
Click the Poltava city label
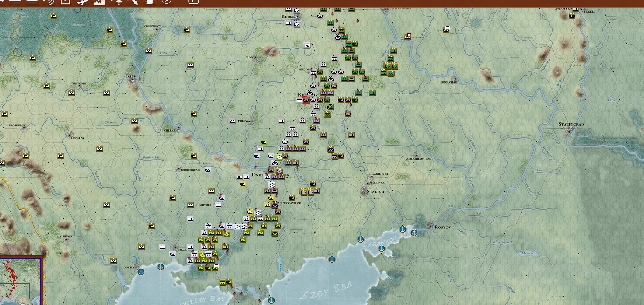click(x=244, y=121)
